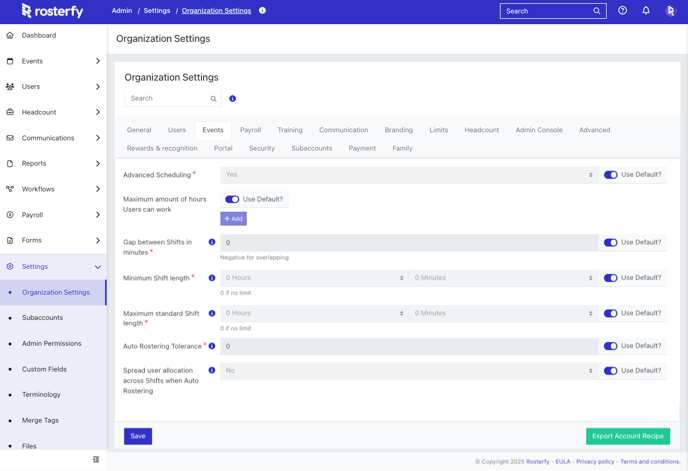Open Admin Permissions in sidebar
The height and width of the screenshot is (471, 688).
click(52, 343)
